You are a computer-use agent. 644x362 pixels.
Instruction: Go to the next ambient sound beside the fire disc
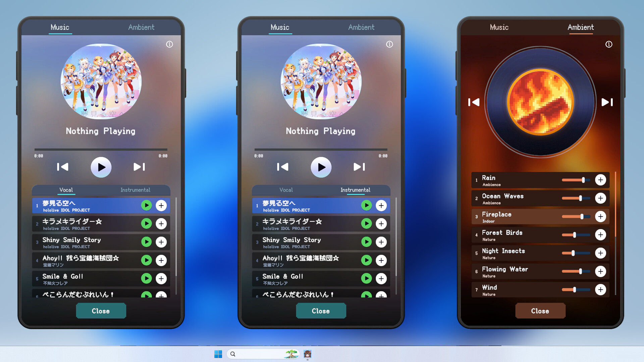607,102
